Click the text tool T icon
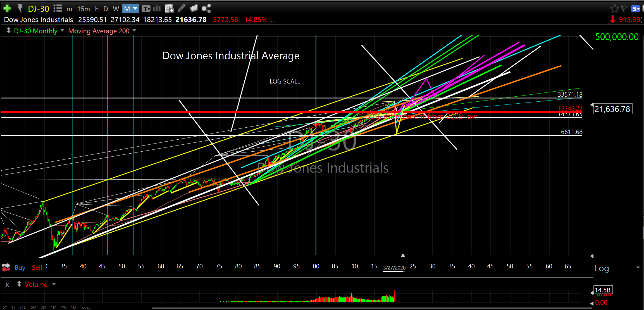The height and width of the screenshot is (310, 644). pyautogui.click(x=146, y=9)
